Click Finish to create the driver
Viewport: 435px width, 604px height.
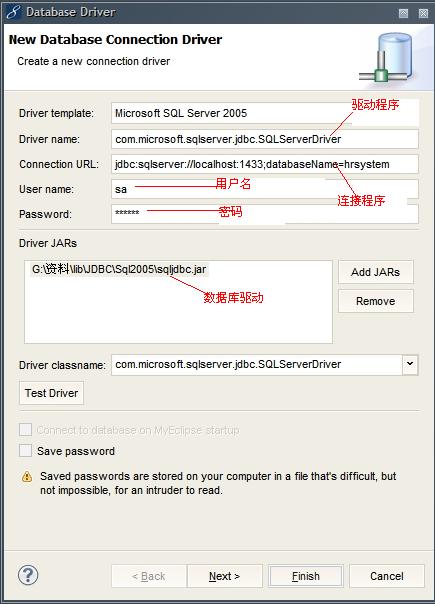(306, 576)
